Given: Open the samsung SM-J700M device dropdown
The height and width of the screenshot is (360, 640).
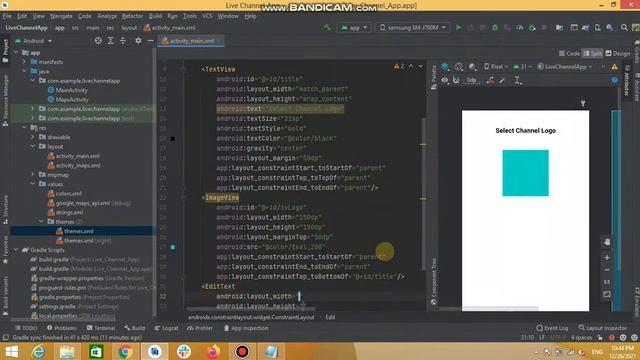Looking at the screenshot, I should 412,28.
